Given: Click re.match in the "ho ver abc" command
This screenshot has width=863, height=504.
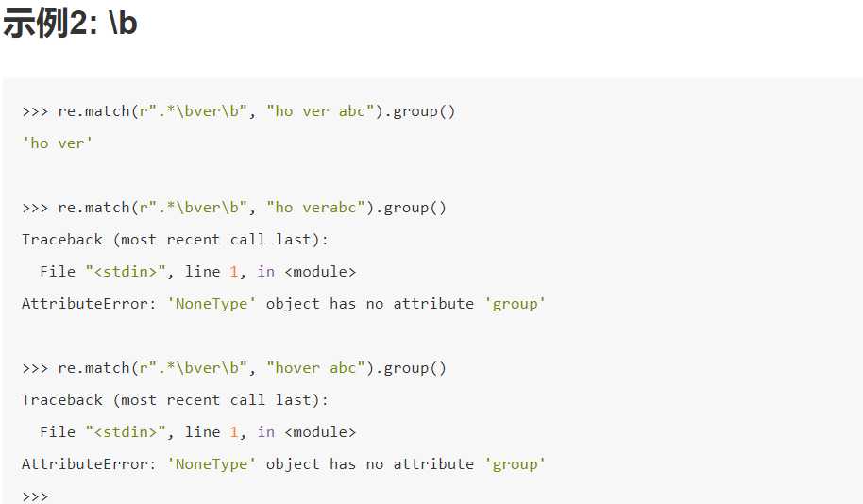Looking at the screenshot, I should coord(93,111).
